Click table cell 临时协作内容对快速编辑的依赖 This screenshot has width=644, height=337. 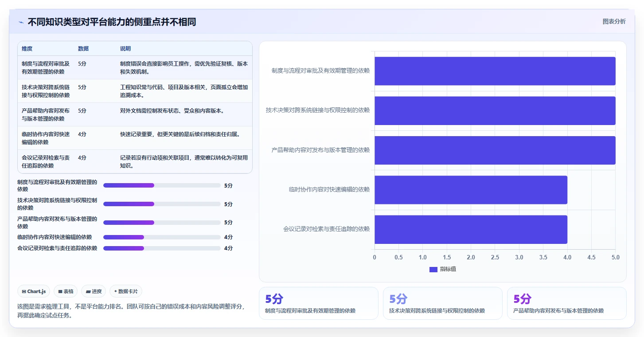coord(46,138)
